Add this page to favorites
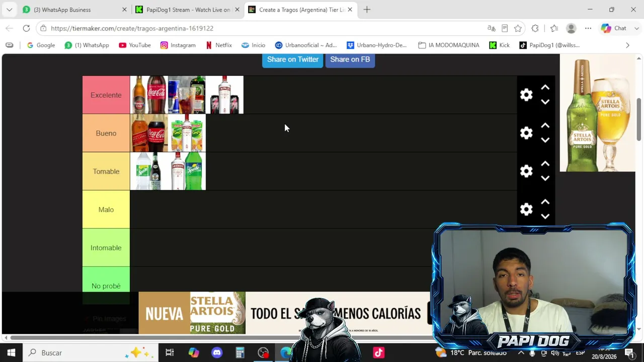The height and width of the screenshot is (362, 644). (x=518, y=28)
